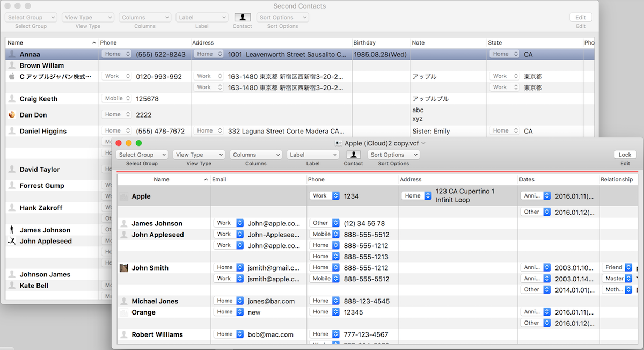The height and width of the screenshot is (350, 644).
Task: Change the Home address label for Apple
Action: click(x=417, y=196)
